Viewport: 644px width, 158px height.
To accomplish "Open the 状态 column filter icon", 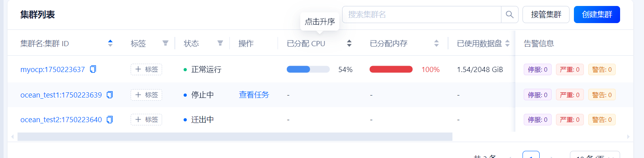I will 220,43.
